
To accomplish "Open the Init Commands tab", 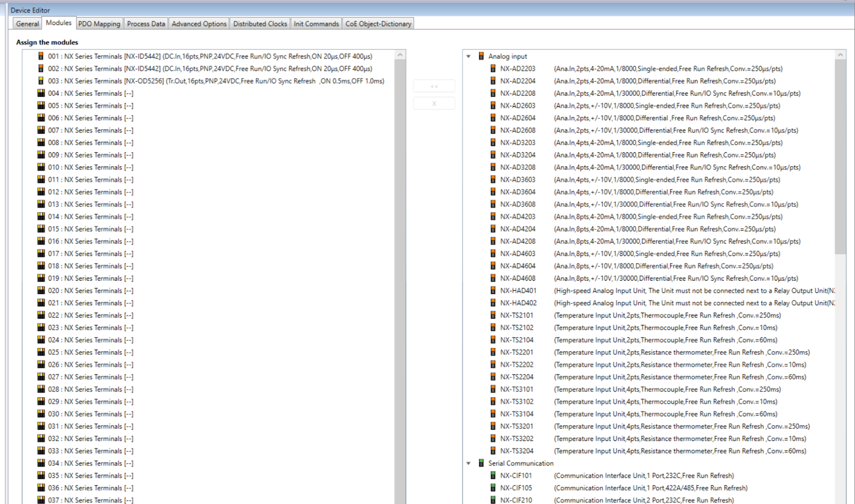I will tap(316, 24).
